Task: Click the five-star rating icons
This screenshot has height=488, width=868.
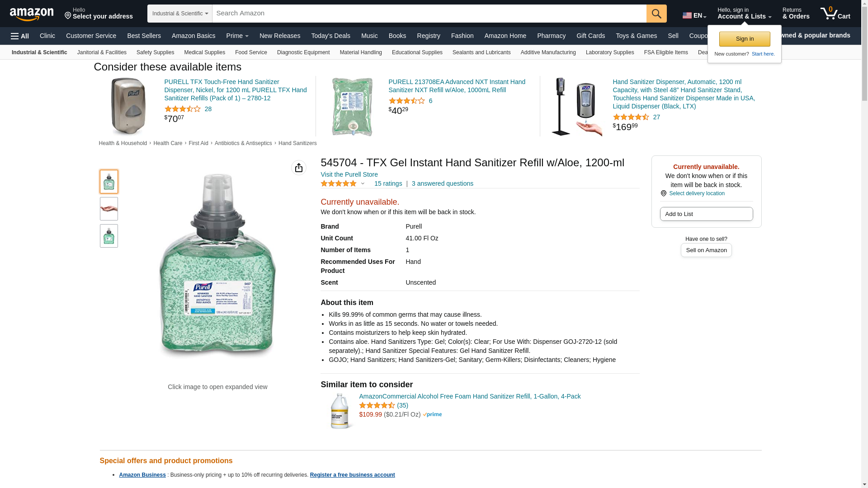Action: (339, 183)
